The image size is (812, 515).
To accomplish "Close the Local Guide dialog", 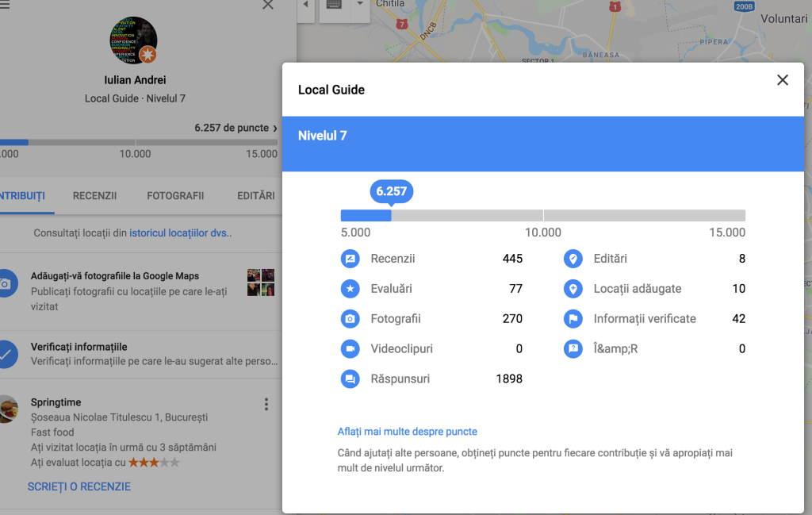I will coord(783,80).
